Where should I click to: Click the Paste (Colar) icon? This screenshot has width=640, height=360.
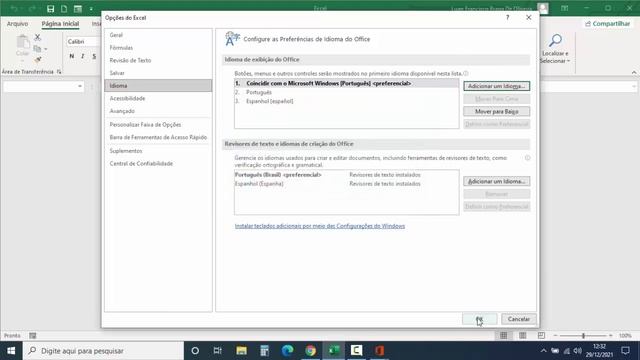tap(22, 42)
